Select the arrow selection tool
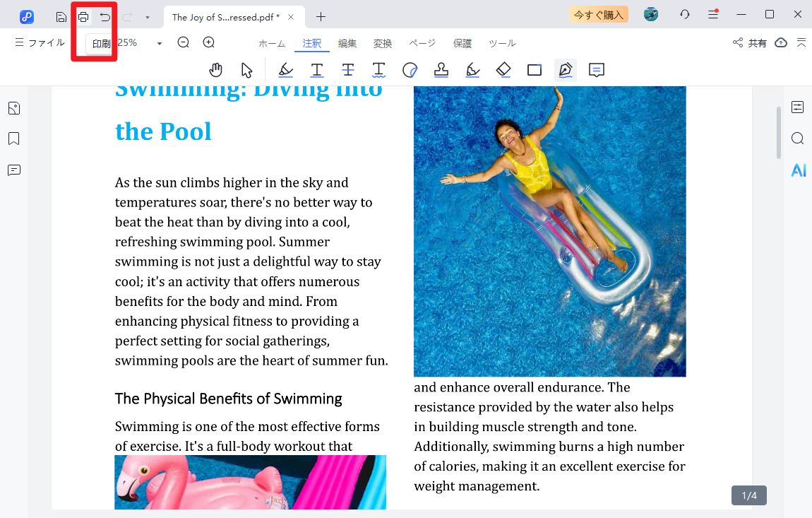812x518 pixels. coord(246,70)
